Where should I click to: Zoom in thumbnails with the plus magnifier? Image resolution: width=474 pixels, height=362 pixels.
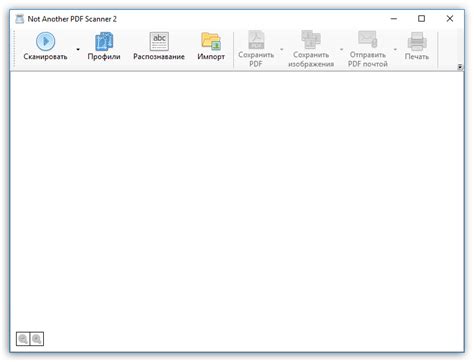37,339
